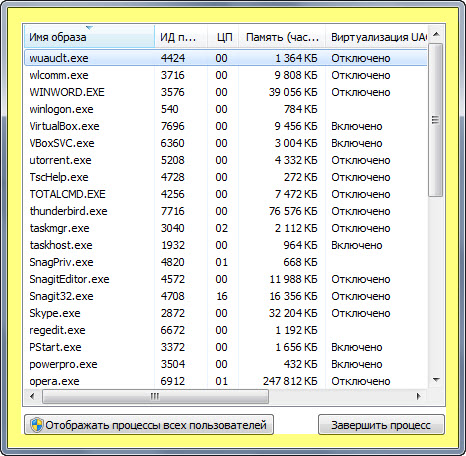
Task: Click PID 6360 cell
Action: pos(173,143)
